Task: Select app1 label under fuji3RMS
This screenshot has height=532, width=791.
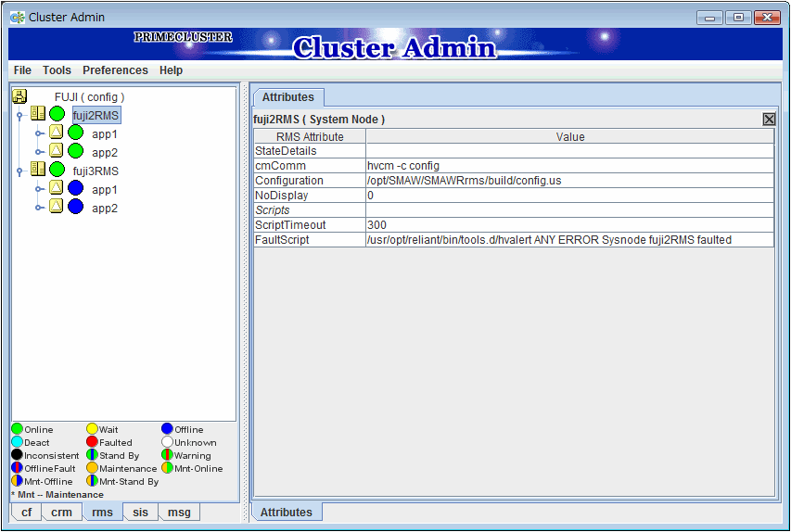Action: point(105,190)
